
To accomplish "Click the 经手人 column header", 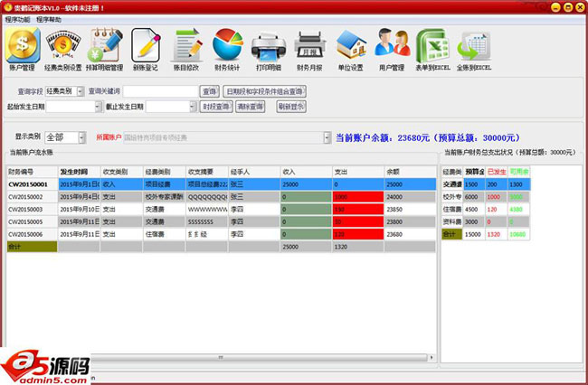I will tap(254, 172).
